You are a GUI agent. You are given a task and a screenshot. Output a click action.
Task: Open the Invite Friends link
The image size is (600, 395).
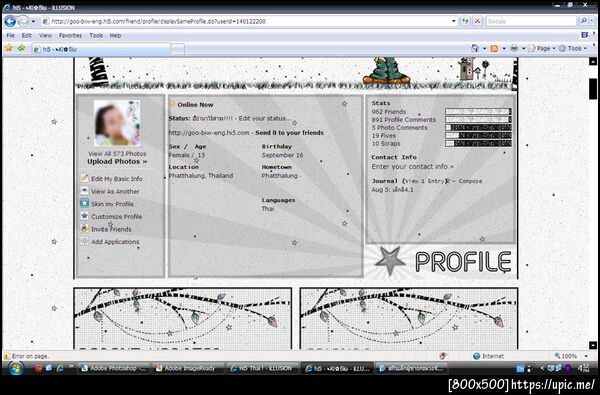111,229
